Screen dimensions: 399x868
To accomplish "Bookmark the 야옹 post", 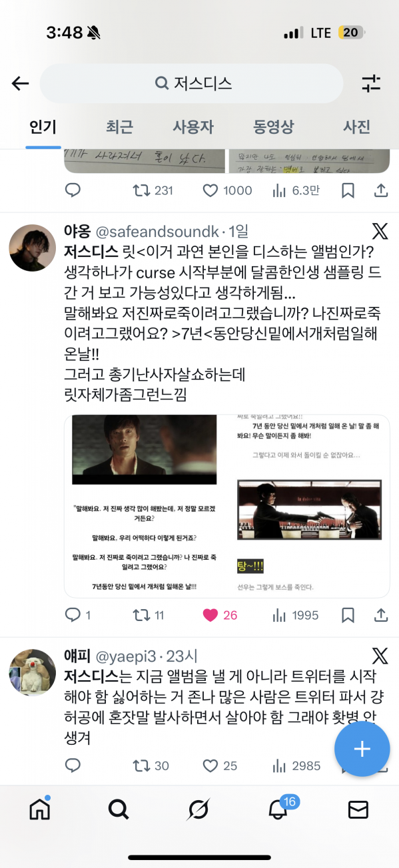I will [348, 615].
